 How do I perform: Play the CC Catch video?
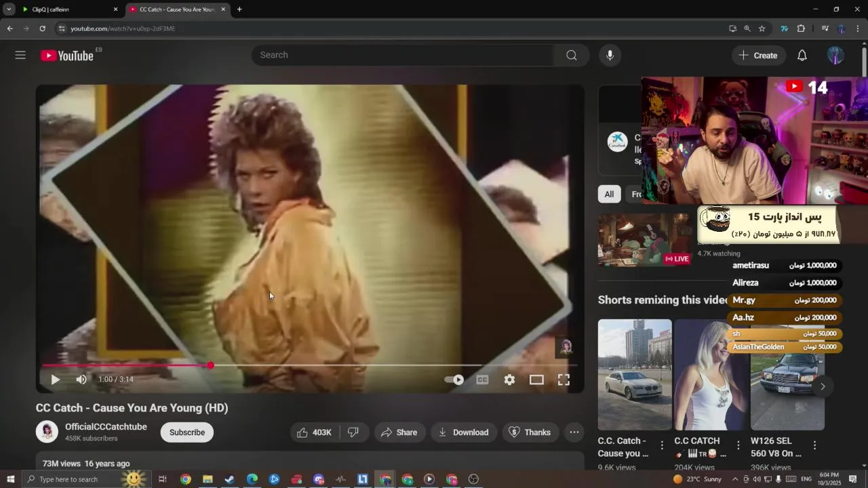56,380
